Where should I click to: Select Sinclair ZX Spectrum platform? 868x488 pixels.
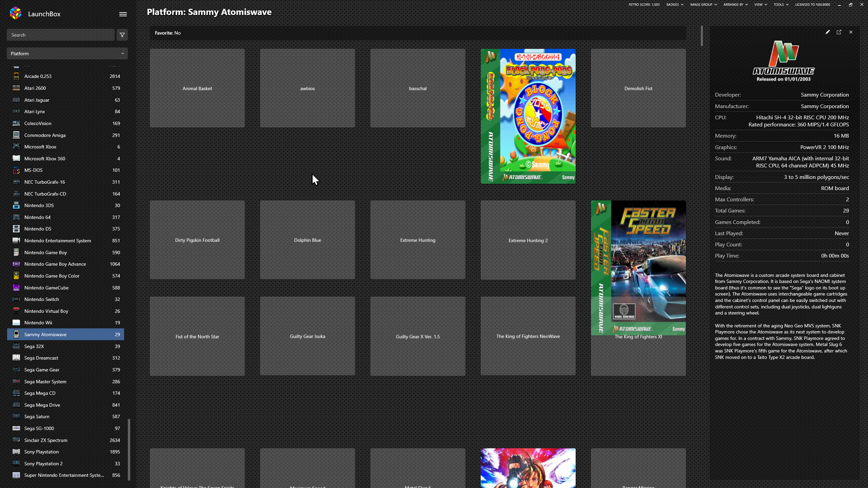point(66,440)
